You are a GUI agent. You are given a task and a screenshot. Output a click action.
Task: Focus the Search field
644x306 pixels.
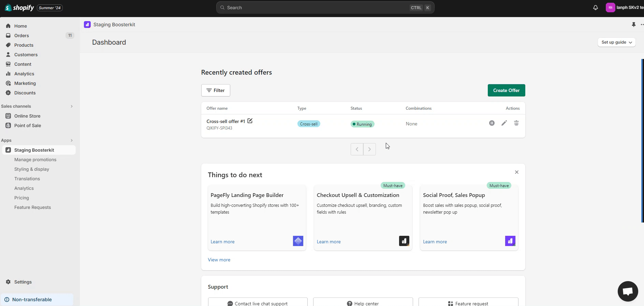[x=325, y=7]
